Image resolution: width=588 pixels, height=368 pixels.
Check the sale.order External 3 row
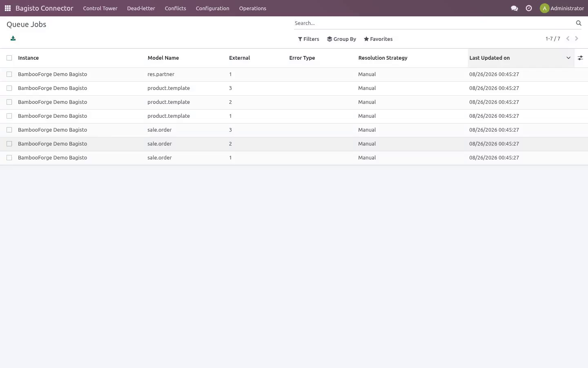click(x=9, y=130)
